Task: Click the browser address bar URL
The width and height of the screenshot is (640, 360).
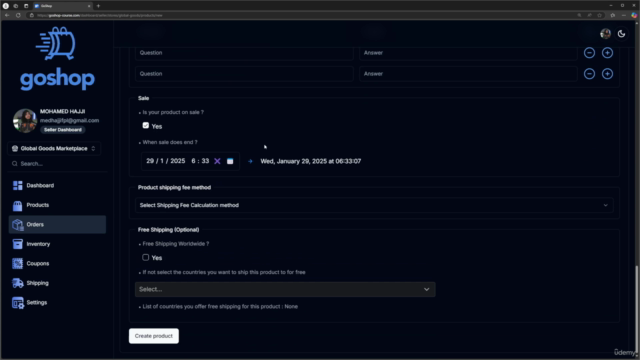Action: coord(100,16)
